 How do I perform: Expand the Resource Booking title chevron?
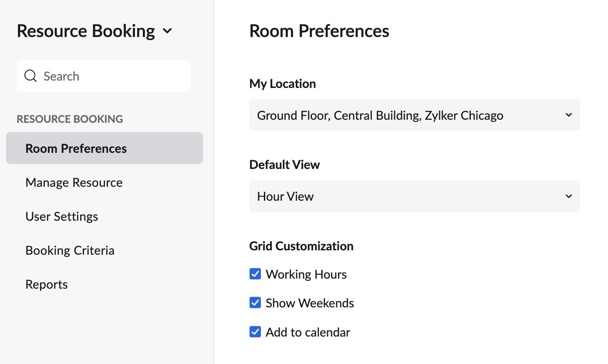(x=167, y=31)
